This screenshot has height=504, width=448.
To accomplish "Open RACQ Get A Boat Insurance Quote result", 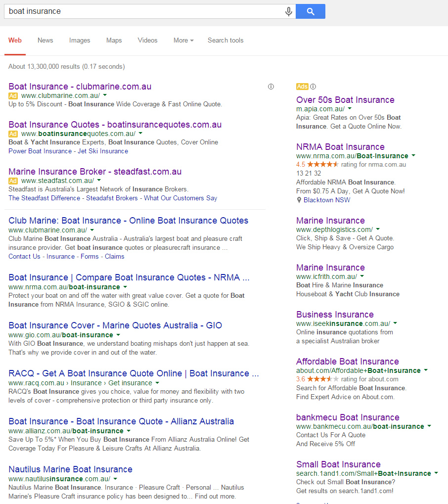I will click(134, 373).
